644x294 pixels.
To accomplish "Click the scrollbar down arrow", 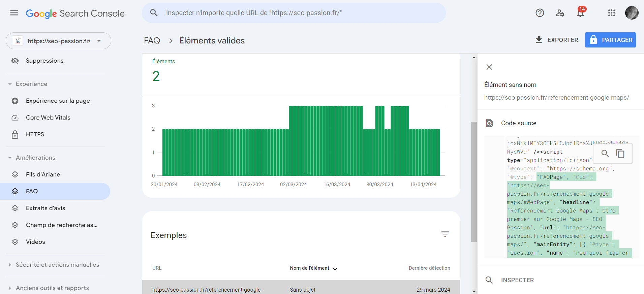I will [474, 291].
